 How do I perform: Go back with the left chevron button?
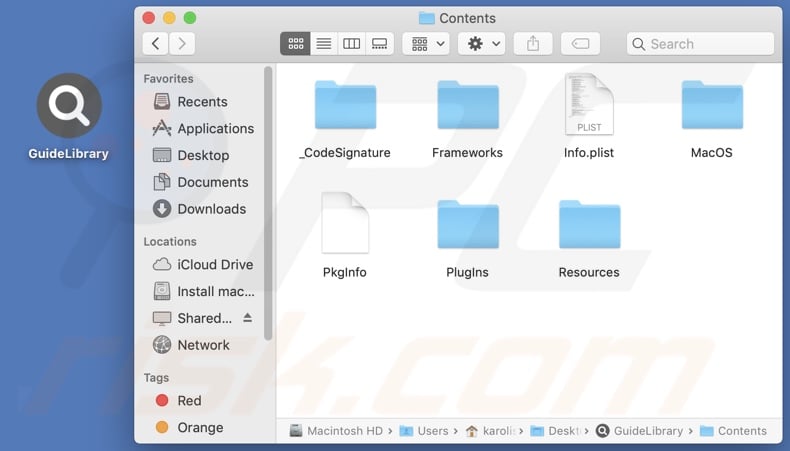tap(156, 44)
